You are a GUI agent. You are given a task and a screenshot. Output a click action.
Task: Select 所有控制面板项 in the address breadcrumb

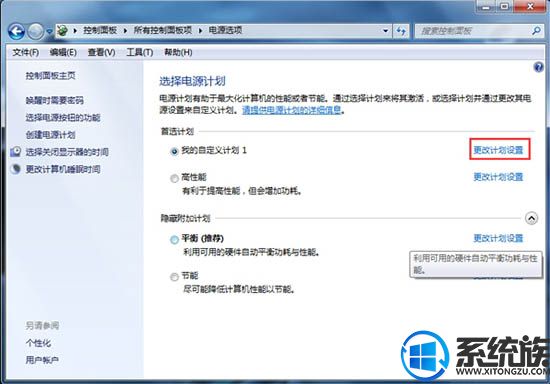(163, 31)
